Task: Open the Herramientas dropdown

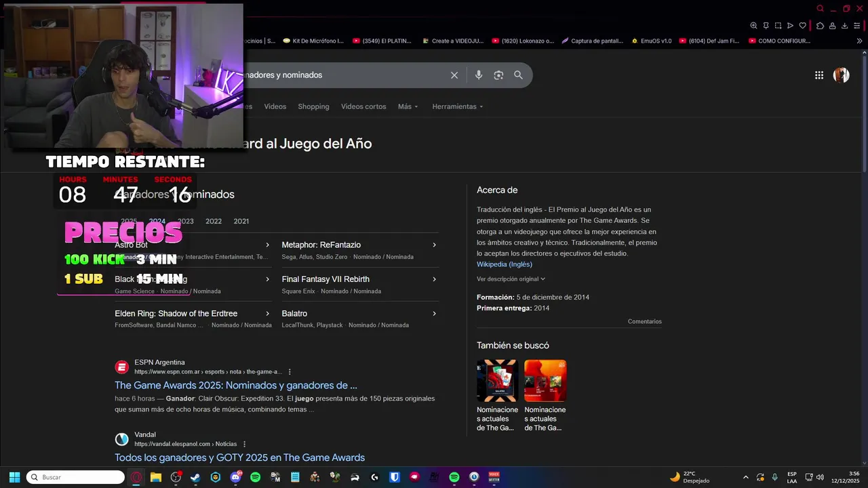Action: pyautogui.click(x=458, y=106)
